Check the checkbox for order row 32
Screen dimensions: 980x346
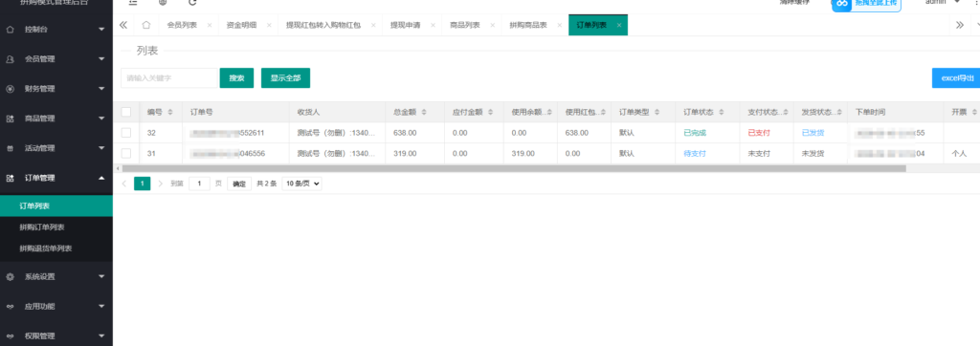(x=126, y=133)
